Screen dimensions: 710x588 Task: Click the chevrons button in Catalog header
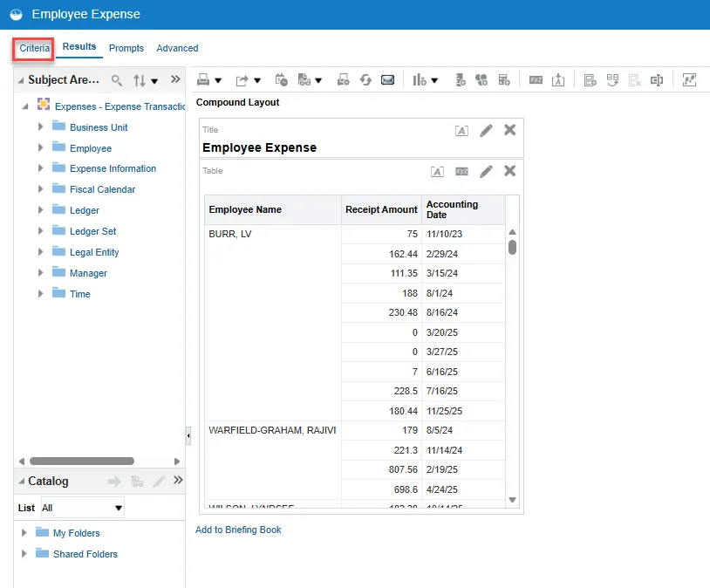pos(178,480)
